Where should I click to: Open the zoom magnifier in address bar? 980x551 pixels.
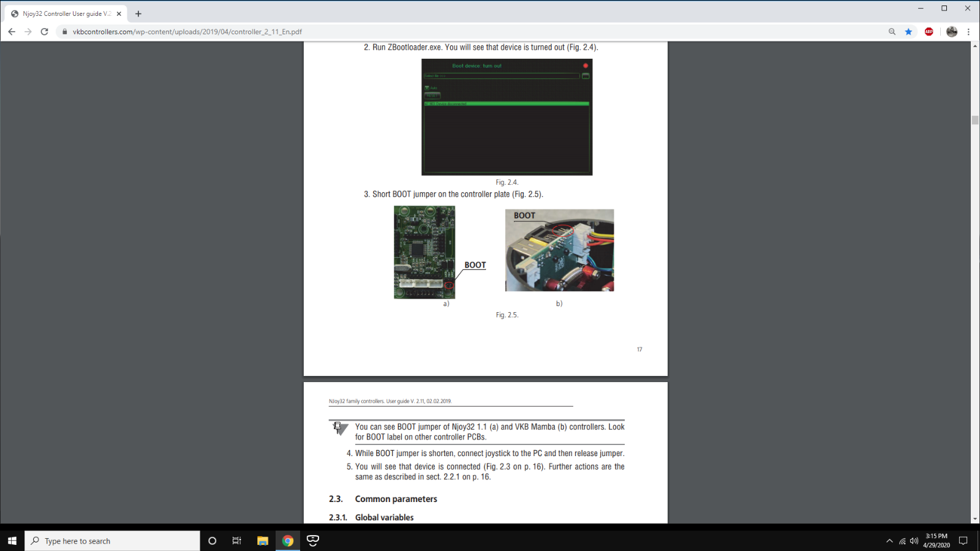point(892,32)
